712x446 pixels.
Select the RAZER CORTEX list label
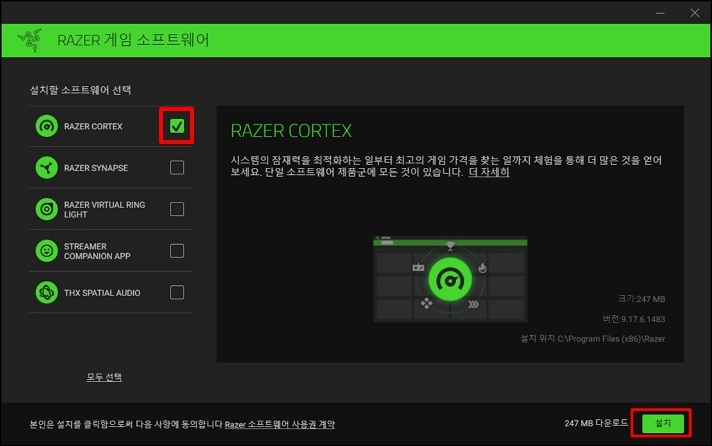pos(93,126)
